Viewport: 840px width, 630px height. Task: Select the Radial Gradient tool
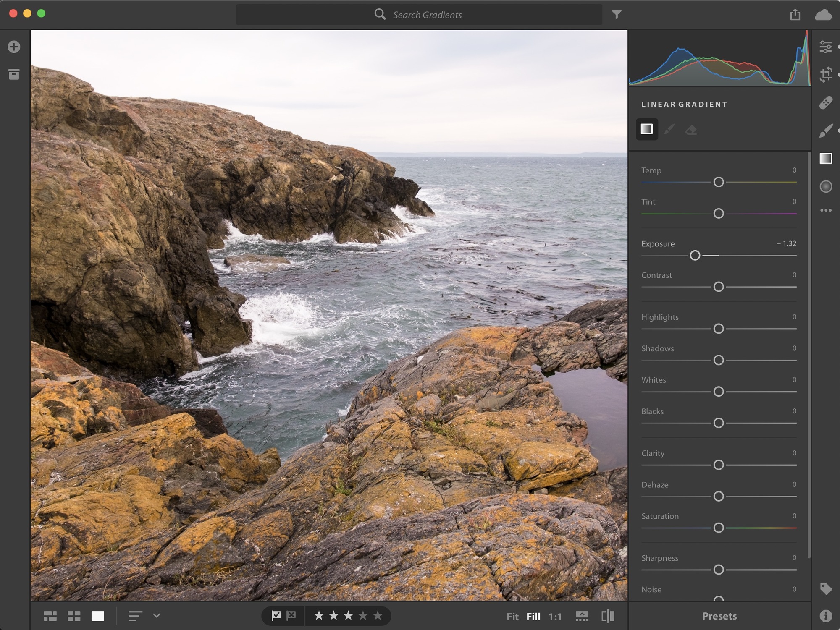(826, 186)
